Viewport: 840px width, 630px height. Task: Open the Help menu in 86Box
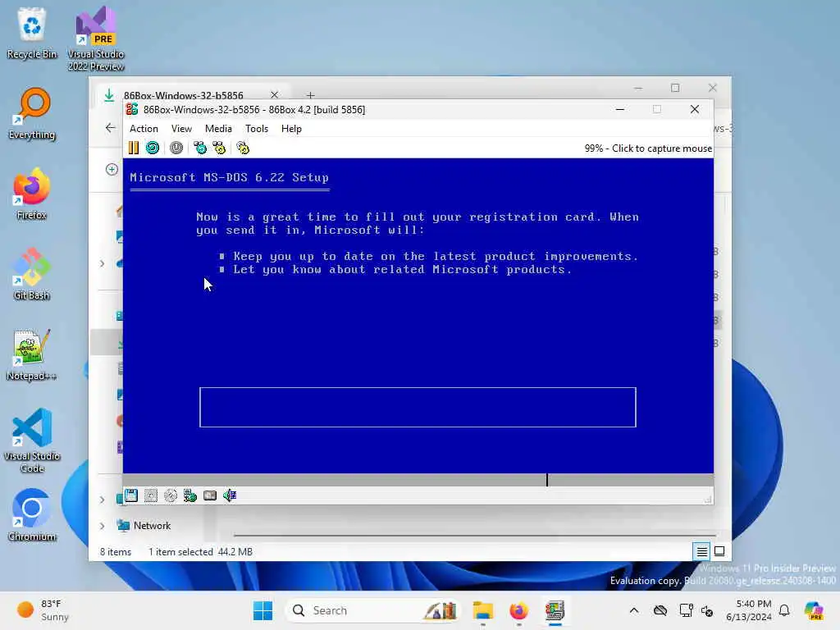pyautogui.click(x=291, y=129)
